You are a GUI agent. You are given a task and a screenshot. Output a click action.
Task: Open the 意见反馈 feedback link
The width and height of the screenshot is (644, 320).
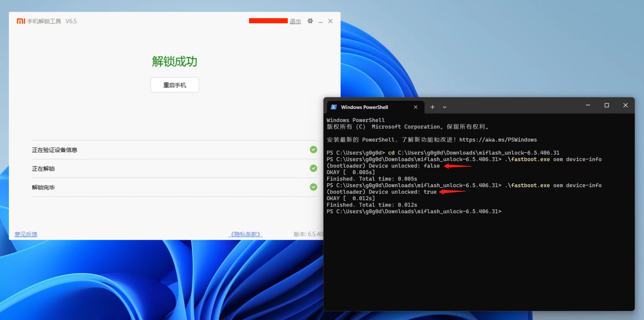[x=26, y=234]
